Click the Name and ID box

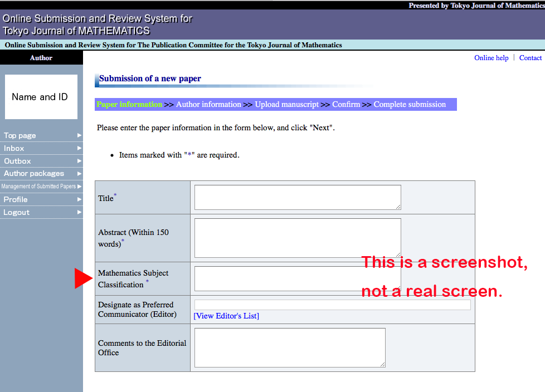click(41, 97)
